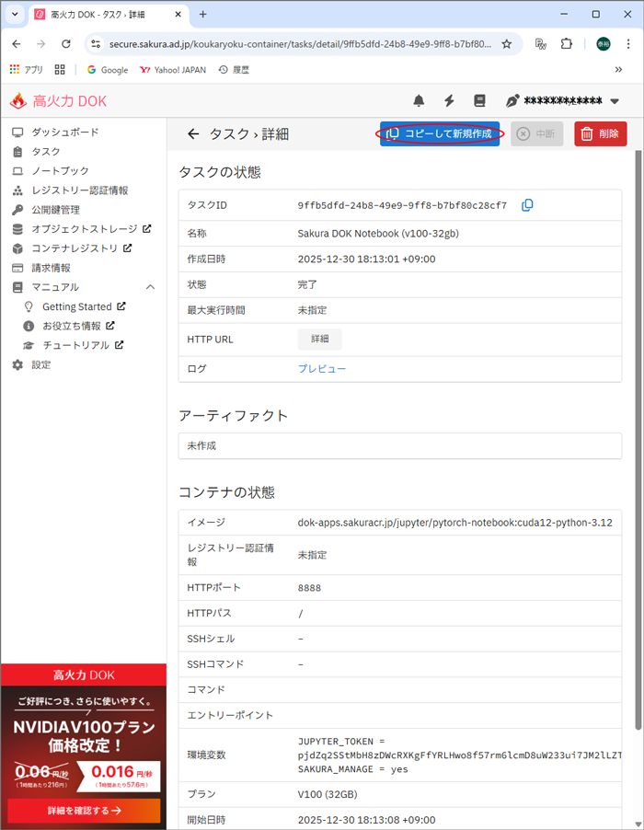
Task: Click 作成日時 value 2025-12-30 18:13:01
Action: click(366, 259)
